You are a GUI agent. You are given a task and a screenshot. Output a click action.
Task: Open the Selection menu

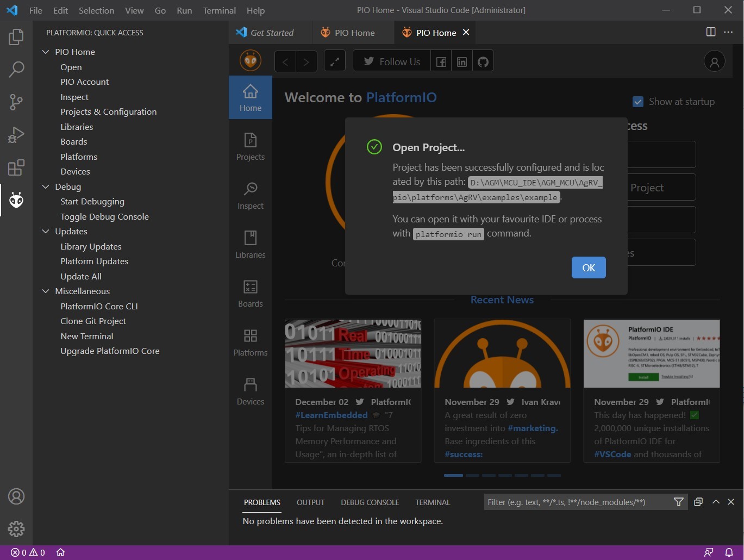point(96,10)
